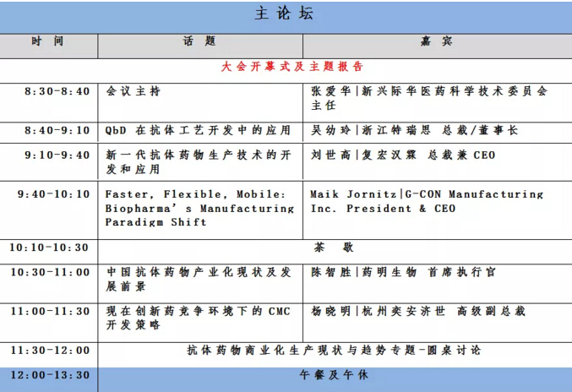The height and width of the screenshot is (392, 572).
Task: Select the 嘉宾 column header
Action: click(x=436, y=41)
